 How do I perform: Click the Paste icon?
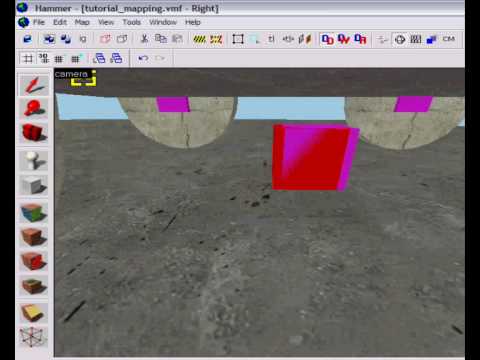coord(177,39)
